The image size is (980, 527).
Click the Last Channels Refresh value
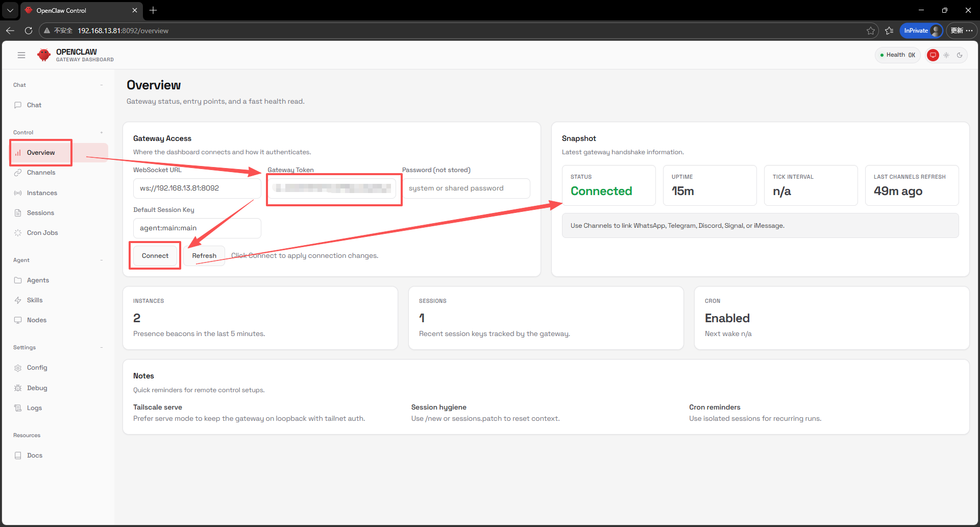(898, 191)
